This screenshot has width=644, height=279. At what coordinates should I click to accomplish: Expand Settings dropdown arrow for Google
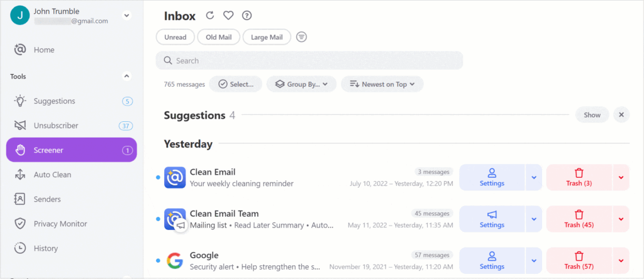pos(534,261)
